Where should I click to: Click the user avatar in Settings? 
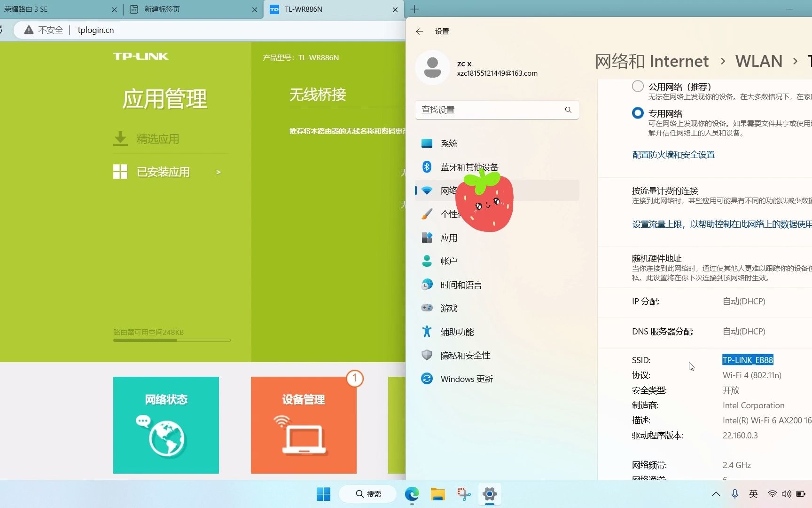(432, 68)
